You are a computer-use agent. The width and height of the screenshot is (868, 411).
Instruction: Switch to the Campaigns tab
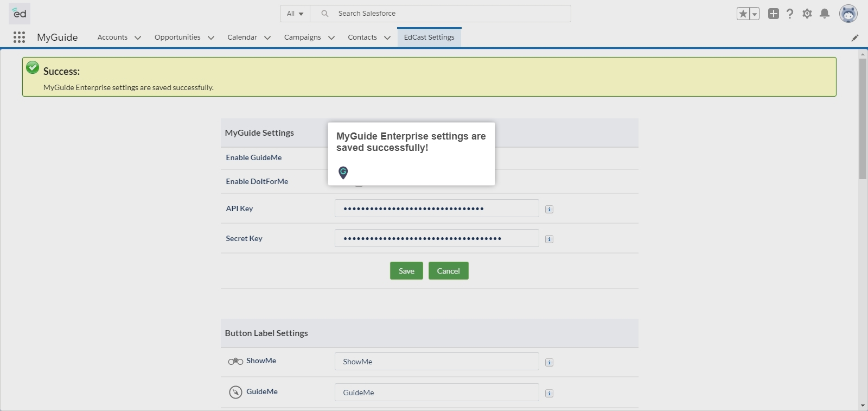(x=302, y=37)
